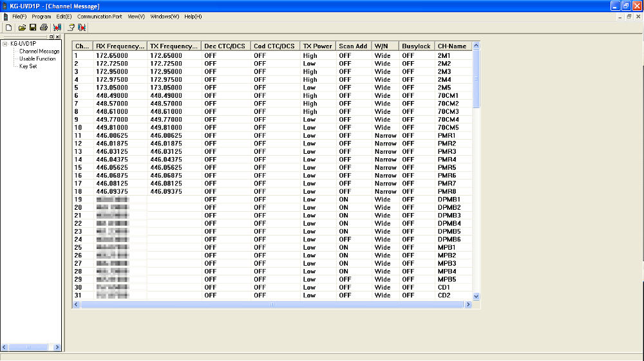Viewport: 644px width, 361px height.
Task: Click the write-to-radio icon at toolbar end
Action: [82, 28]
